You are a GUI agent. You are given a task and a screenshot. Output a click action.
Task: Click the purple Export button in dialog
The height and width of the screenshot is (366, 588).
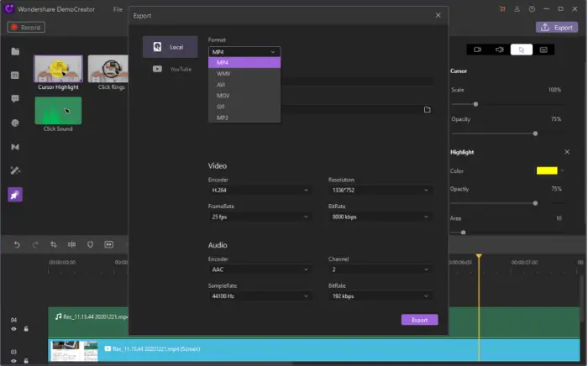pos(420,320)
